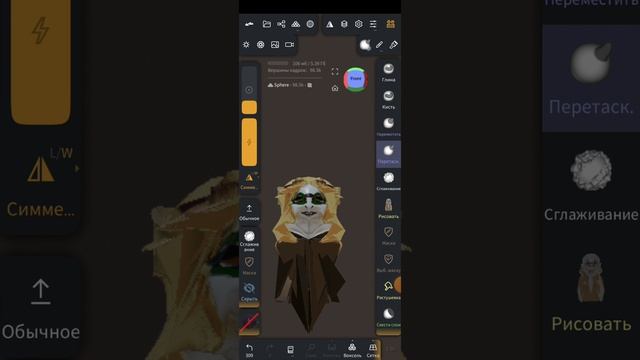
Task: Open the pen settings icon
Action: pyautogui.click(x=393, y=44)
